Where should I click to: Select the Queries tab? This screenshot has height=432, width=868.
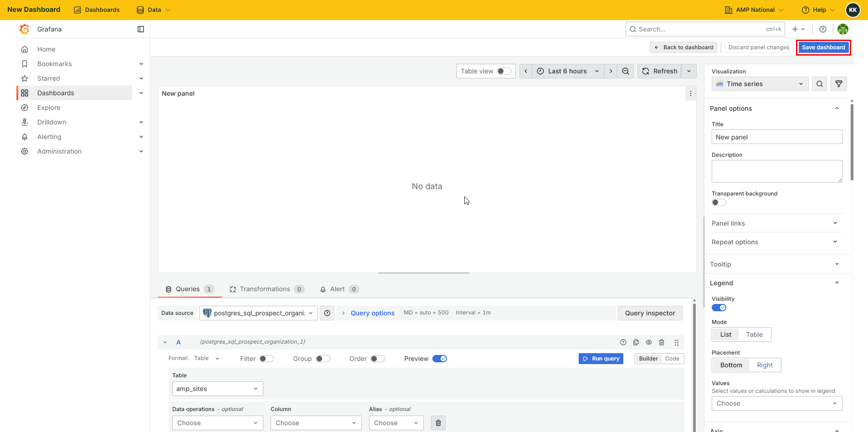(190, 289)
